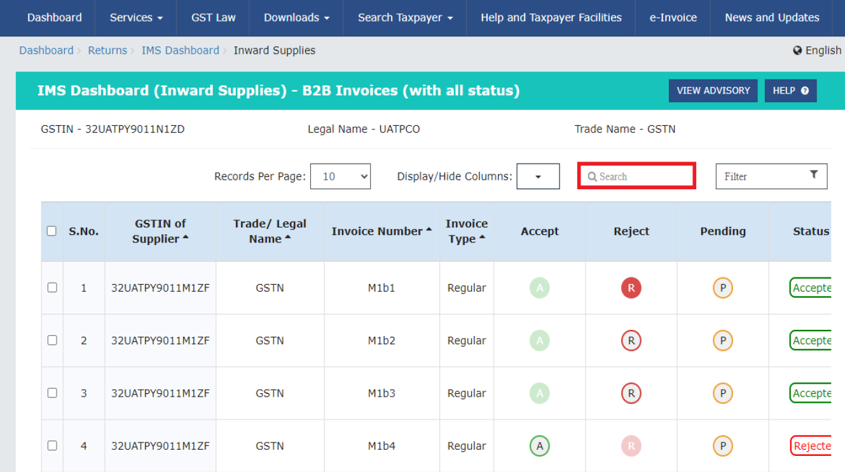Viewport: 845px width, 472px height.
Task: Go to e-Invoice in navigation bar
Action: click(673, 18)
